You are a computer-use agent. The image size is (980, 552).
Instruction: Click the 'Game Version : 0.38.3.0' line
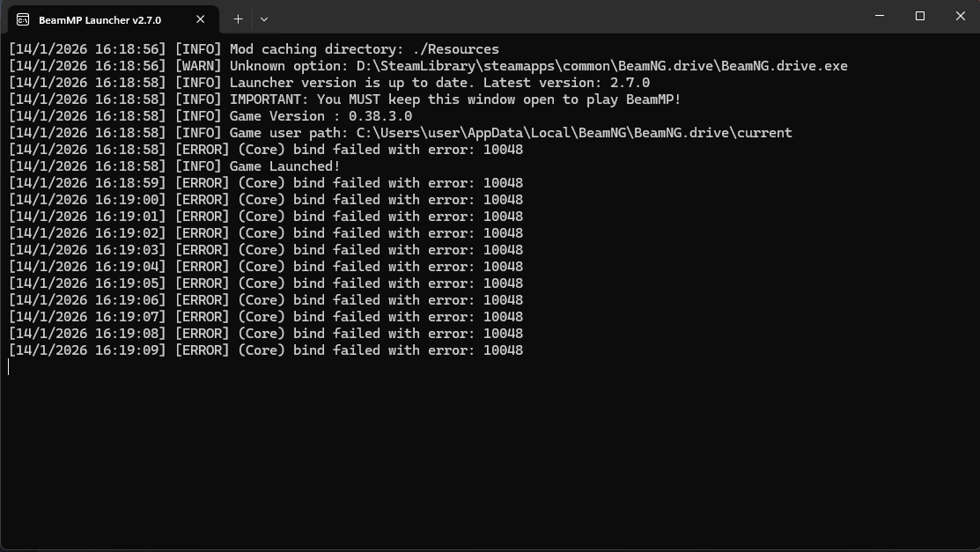click(321, 116)
